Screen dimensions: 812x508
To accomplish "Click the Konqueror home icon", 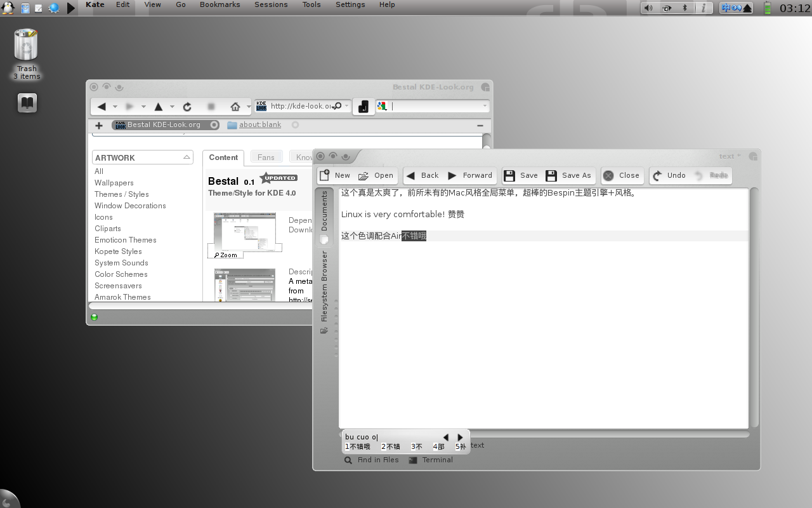I will [x=235, y=107].
